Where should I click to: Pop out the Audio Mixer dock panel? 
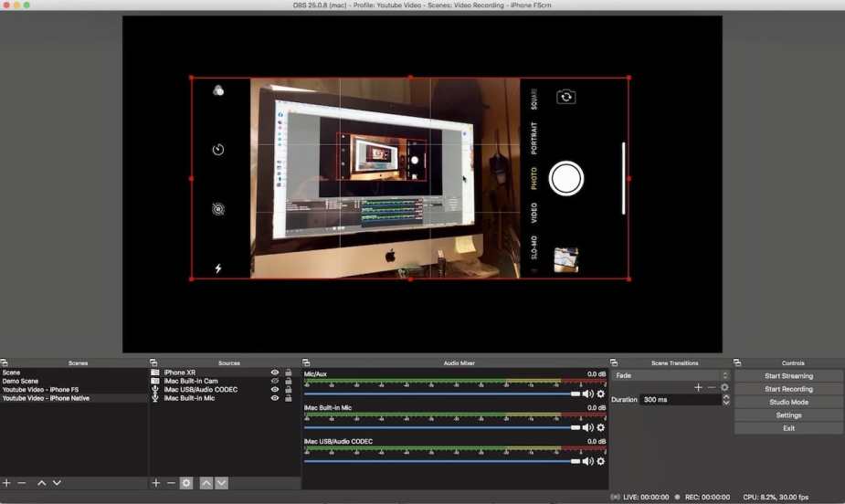307,363
